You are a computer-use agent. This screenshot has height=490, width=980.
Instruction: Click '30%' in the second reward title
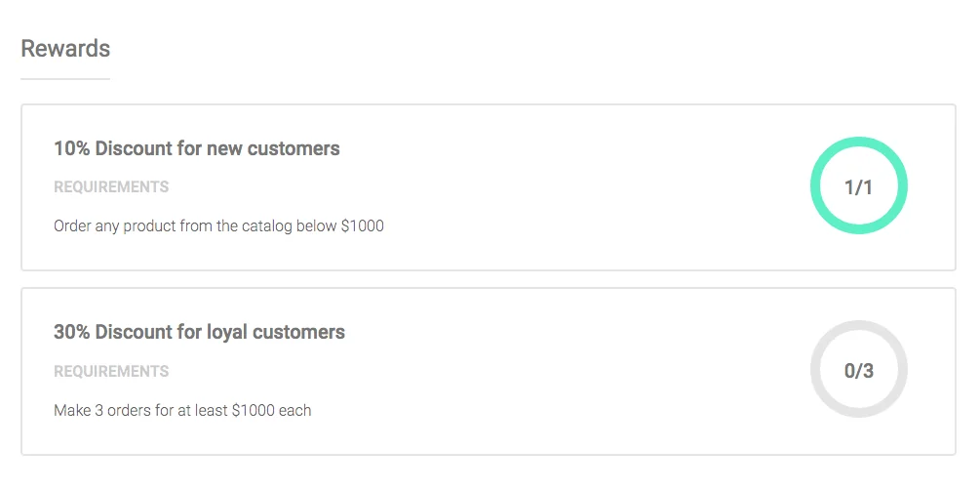pos(72,332)
